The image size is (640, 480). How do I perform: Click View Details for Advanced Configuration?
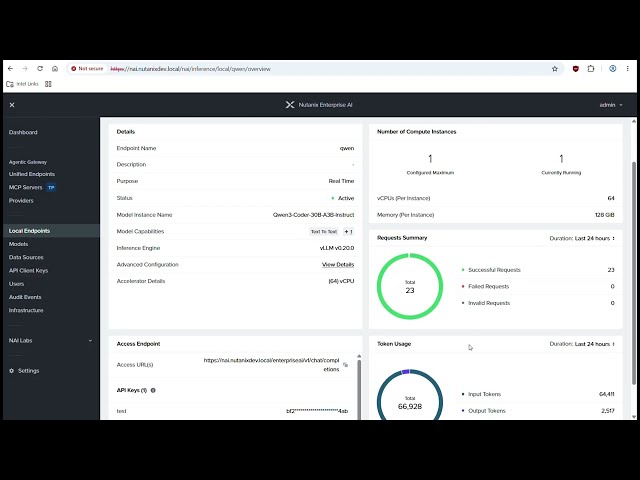click(x=338, y=264)
